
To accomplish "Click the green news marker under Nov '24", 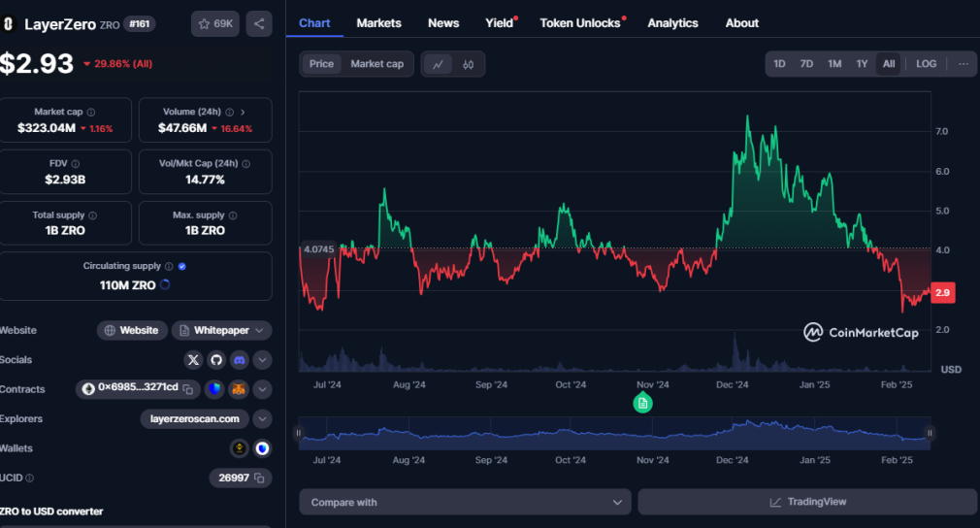I will (x=642, y=403).
